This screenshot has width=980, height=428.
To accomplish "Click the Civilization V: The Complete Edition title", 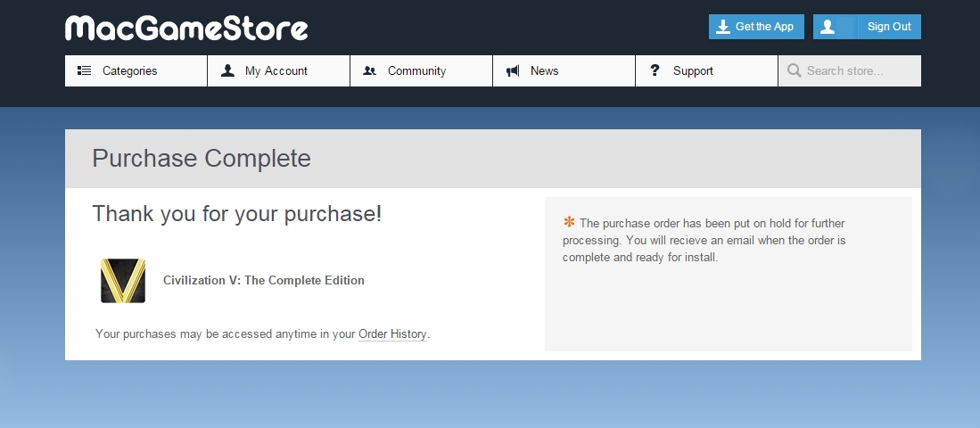I will 264,281.
